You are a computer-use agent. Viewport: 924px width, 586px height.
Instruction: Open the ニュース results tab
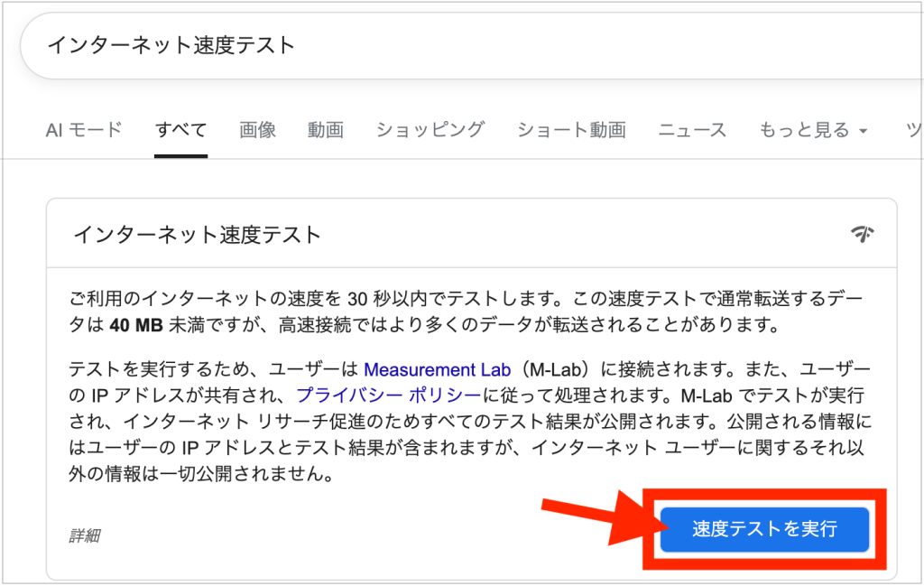tap(691, 129)
